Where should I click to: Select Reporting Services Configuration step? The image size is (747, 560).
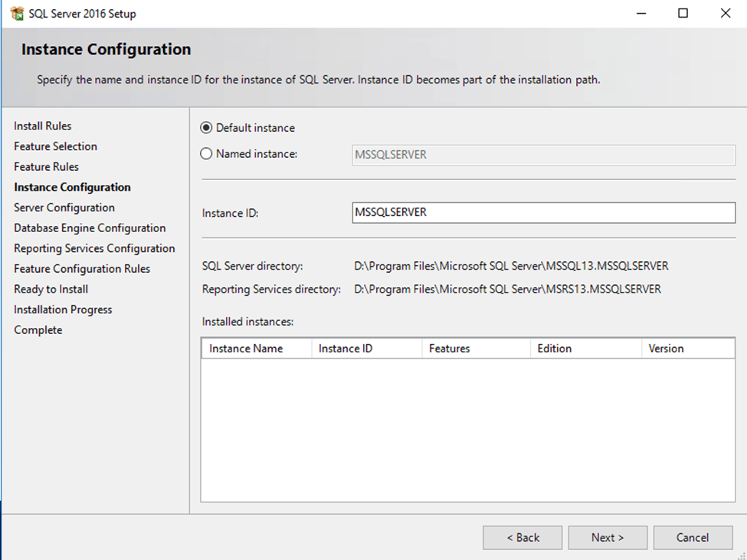pyautogui.click(x=94, y=249)
